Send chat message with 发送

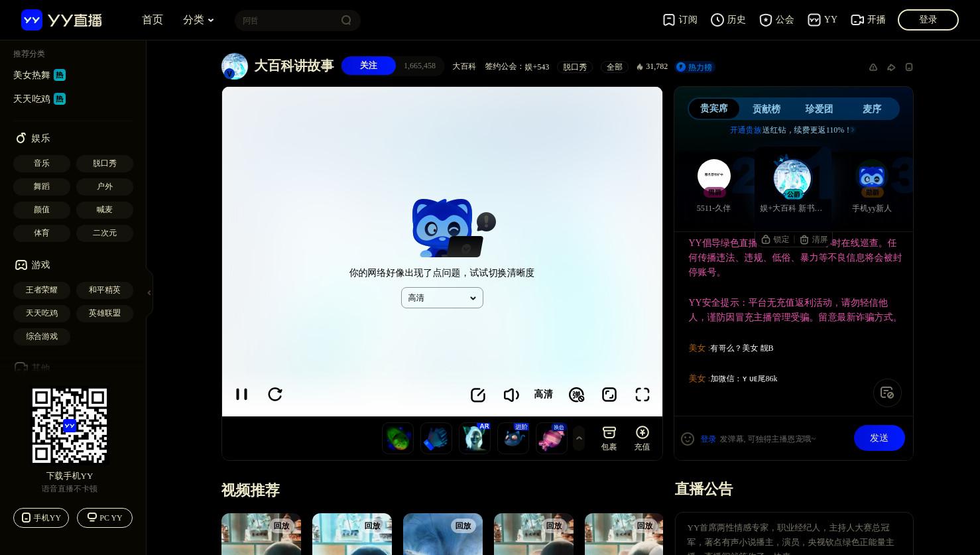879,438
